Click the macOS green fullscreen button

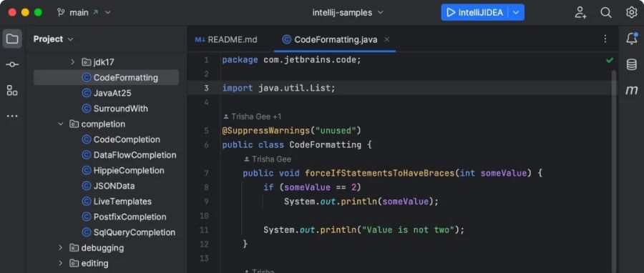[x=38, y=12]
